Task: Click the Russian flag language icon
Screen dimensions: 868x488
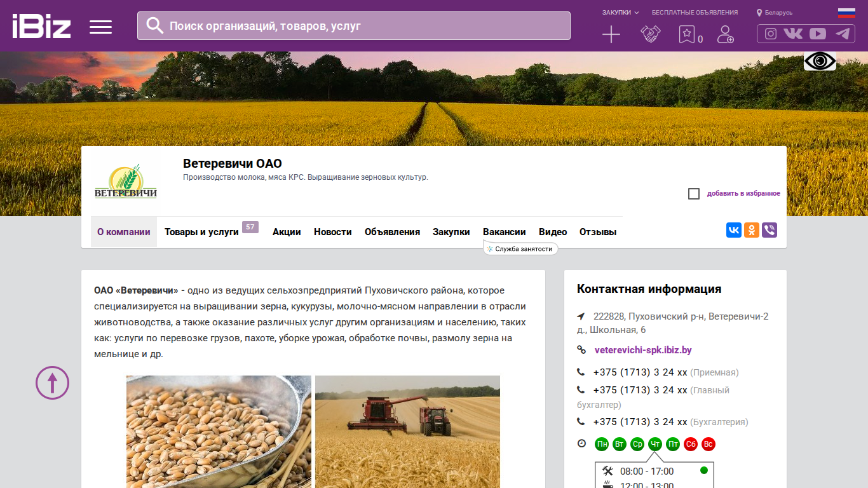Action: point(846,12)
